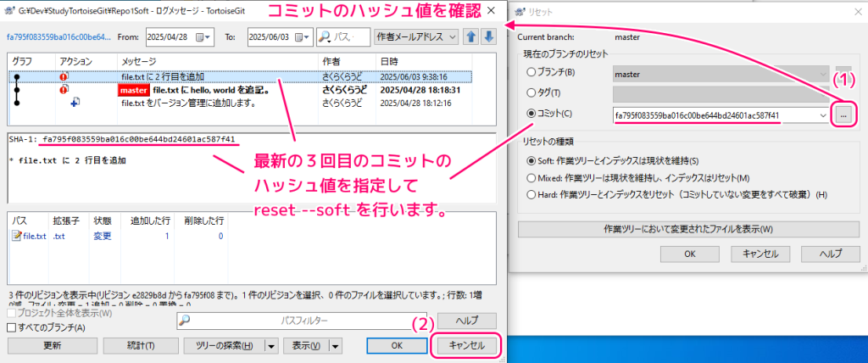The width and height of the screenshot is (868, 363).
Task: Click the date 2025/04/28 18:12:16 cell
Action: coord(415,103)
